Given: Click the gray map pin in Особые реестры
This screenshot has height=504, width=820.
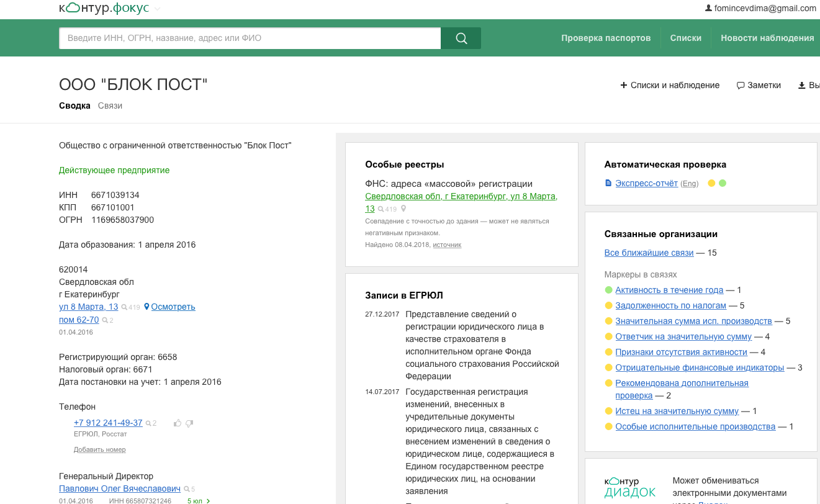Looking at the screenshot, I should 403,209.
